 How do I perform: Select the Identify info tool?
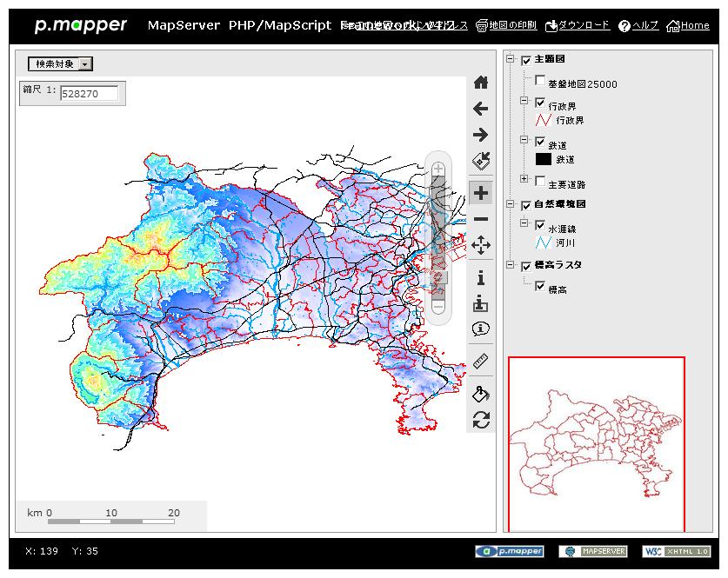(480, 278)
